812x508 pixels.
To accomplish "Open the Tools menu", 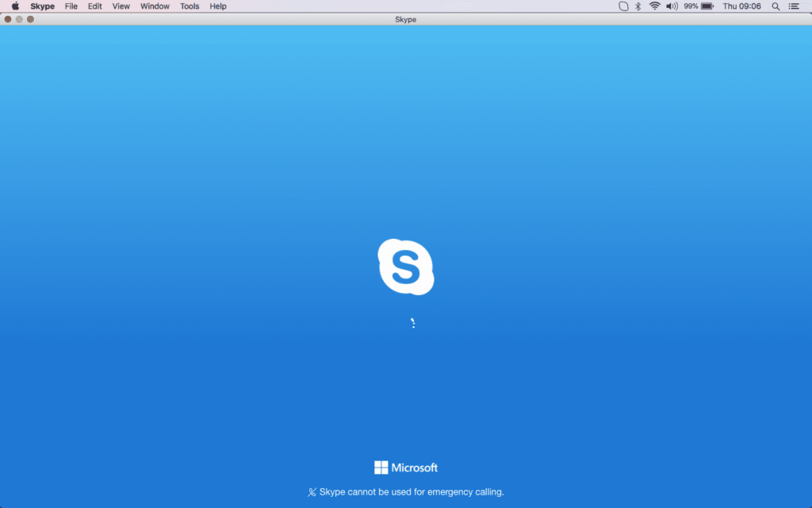I will click(x=190, y=6).
